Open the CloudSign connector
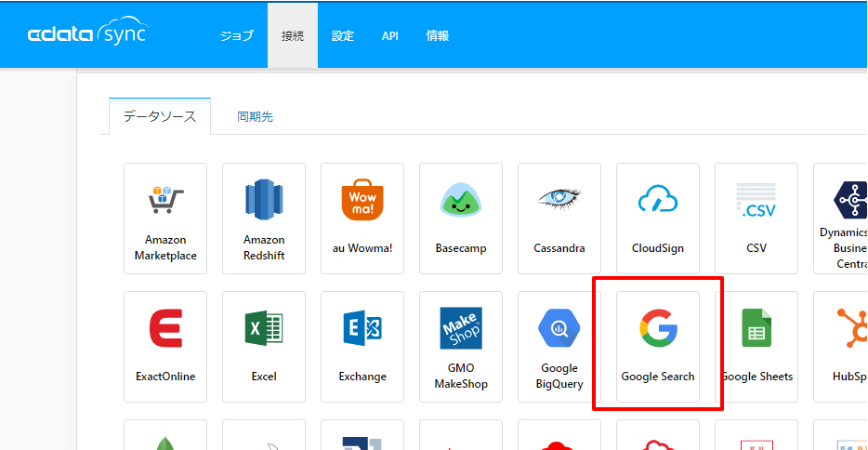 click(658, 218)
